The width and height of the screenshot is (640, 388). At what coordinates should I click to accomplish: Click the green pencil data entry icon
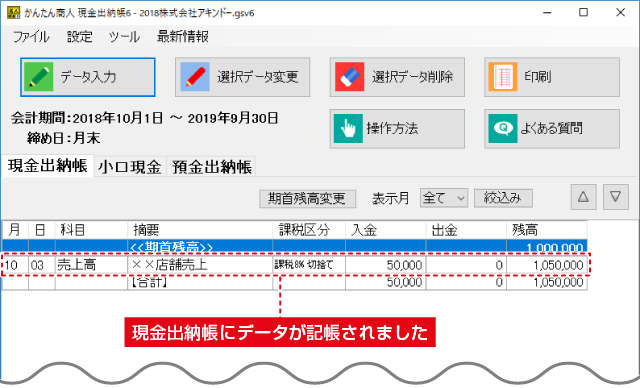38,77
